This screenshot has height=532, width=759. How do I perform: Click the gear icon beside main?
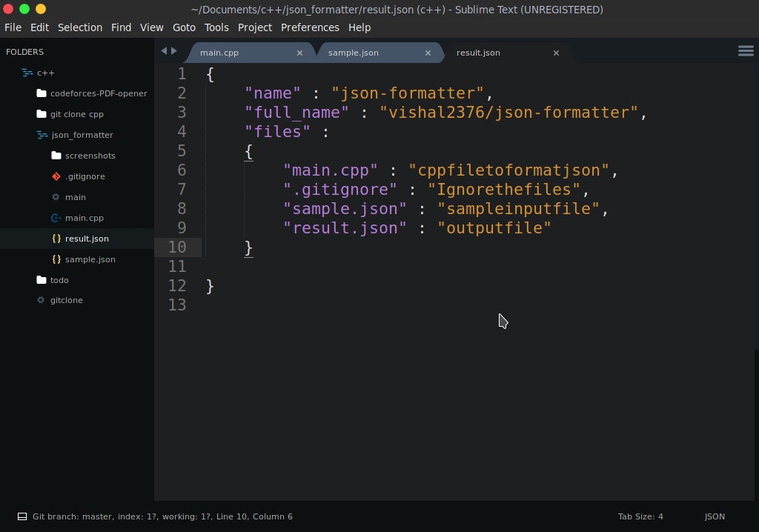(x=56, y=197)
